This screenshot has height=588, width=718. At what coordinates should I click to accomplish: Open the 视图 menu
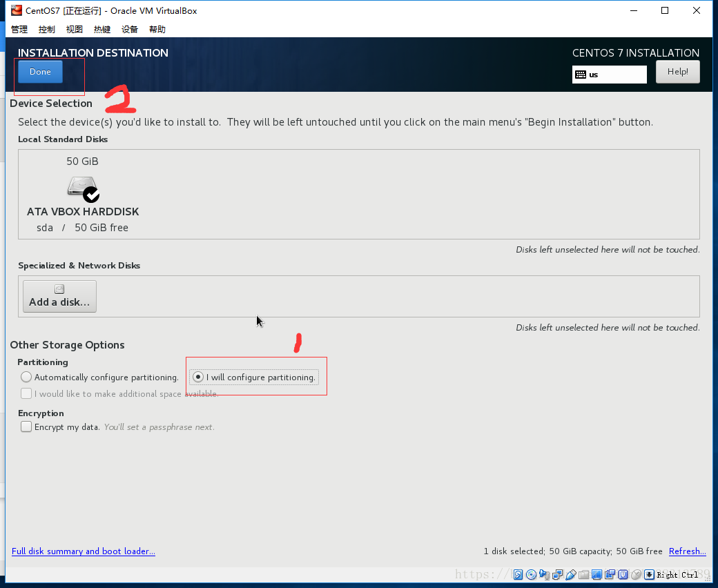coord(74,29)
